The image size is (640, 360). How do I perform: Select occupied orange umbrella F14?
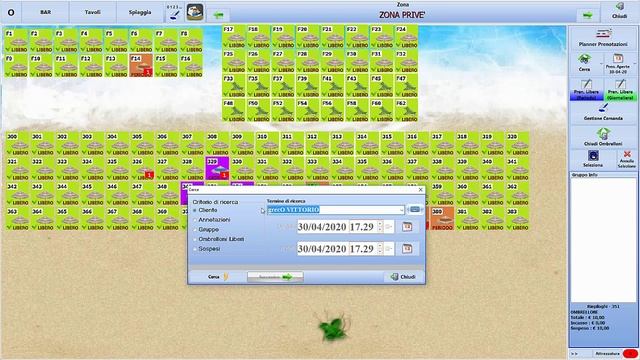[141, 65]
